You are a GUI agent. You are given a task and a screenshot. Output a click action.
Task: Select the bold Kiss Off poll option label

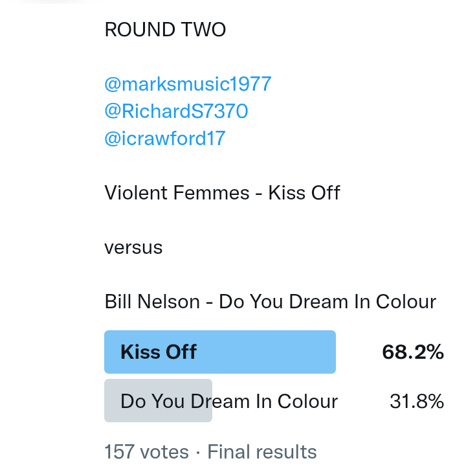pos(159,352)
